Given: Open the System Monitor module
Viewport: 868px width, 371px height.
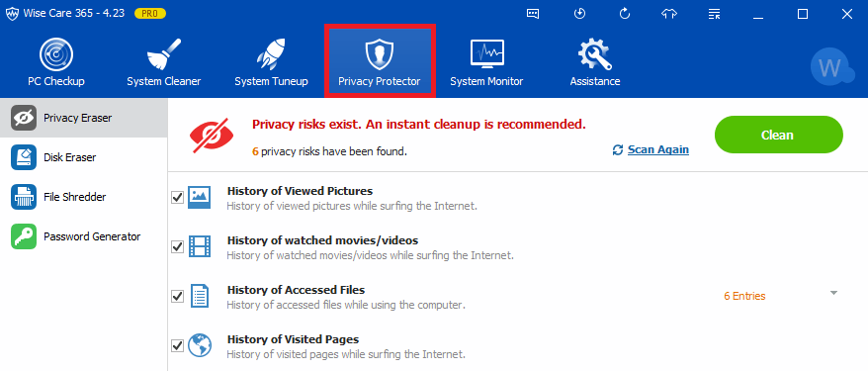Looking at the screenshot, I should [x=486, y=62].
